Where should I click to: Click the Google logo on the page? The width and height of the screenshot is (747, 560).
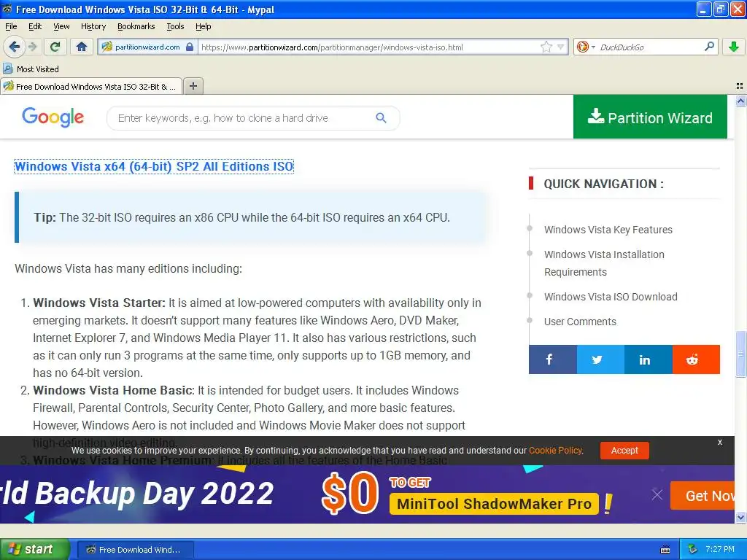coord(53,117)
